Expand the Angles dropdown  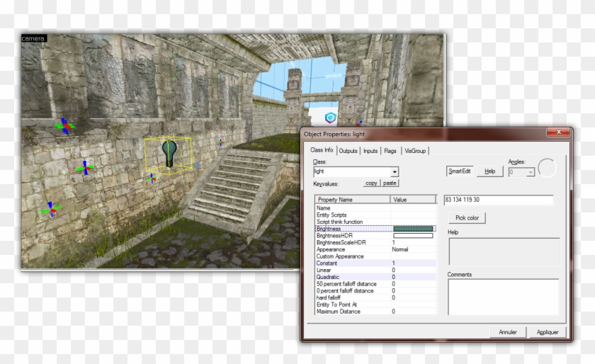click(530, 171)
